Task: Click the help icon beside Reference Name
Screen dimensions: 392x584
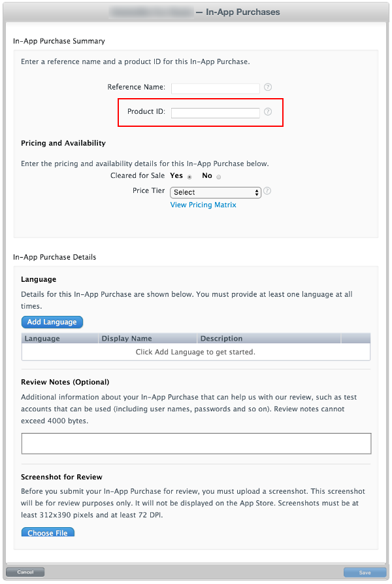Action: (268, 88)
